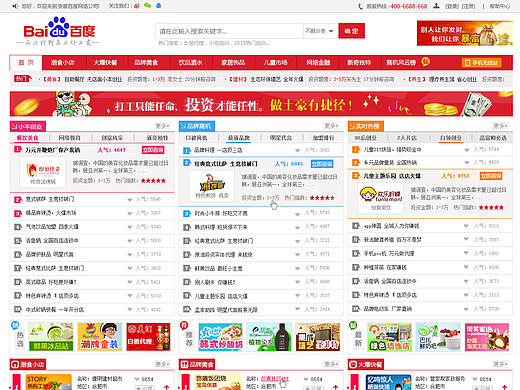This screenshot has width=520, height=390.
Task: Switch to the 最新品牌 tab
Action: point(239,138)
